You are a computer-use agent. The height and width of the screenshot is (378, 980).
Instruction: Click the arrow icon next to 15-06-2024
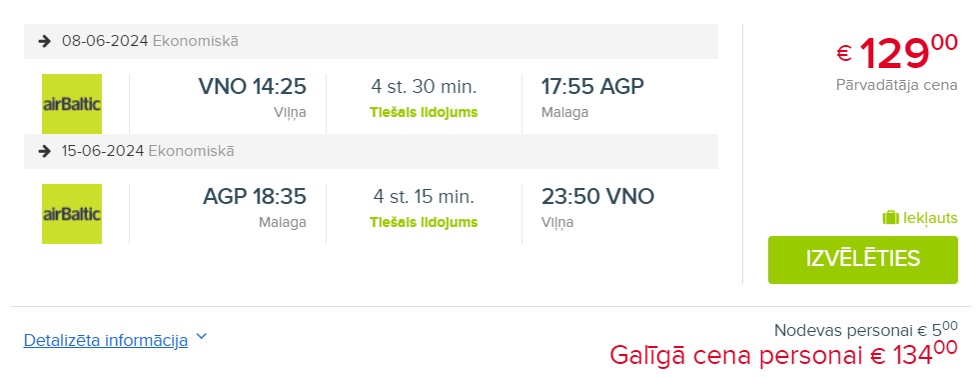[x=44, y=151]
